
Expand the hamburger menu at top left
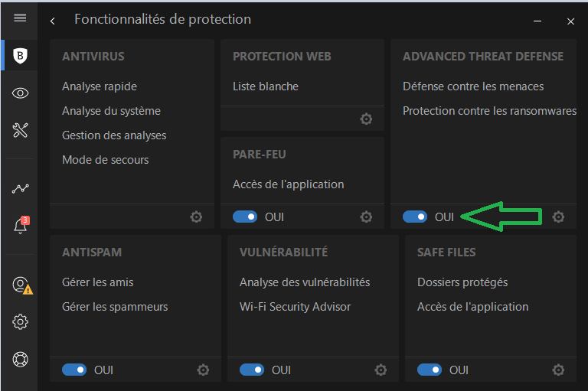click(x=20, y=18)
